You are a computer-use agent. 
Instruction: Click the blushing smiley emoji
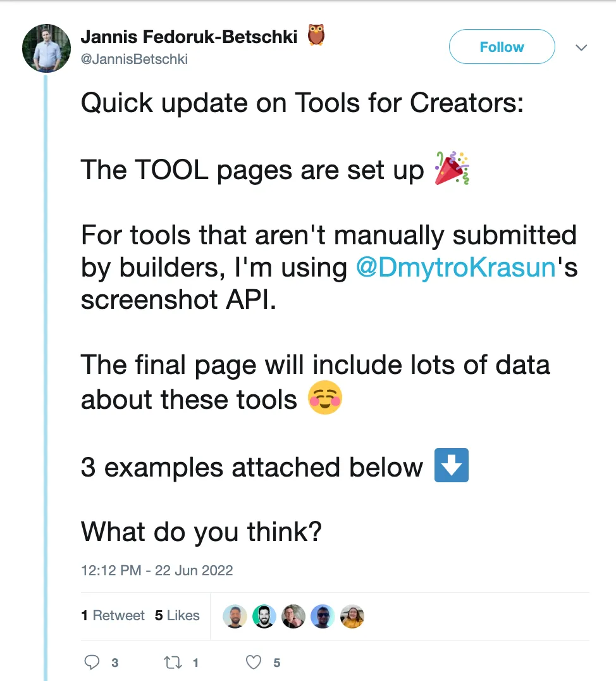pyautogui.click(x=325, y=399)
